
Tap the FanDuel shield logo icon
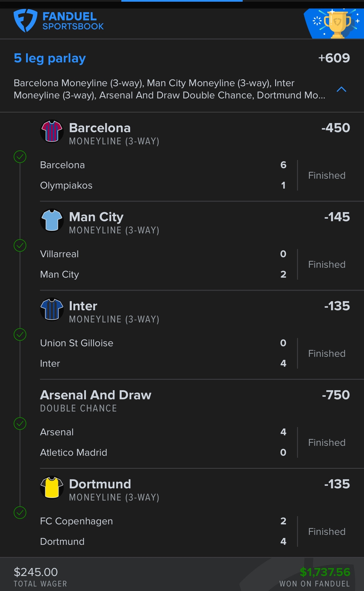[25, 20]
